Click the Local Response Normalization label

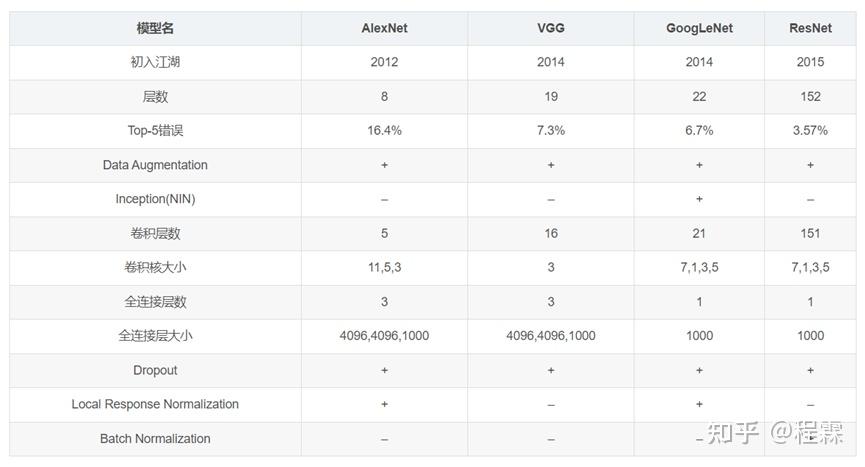[x=155, y=404]
